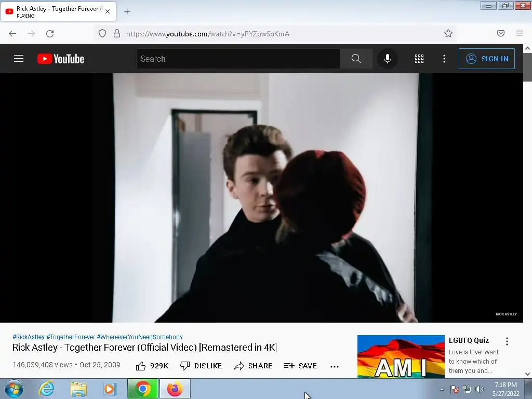The width and height of the screenshot is (532, 399).
Task: Open LGBTQ Quiz ad options menu
Action: (507, 341)
